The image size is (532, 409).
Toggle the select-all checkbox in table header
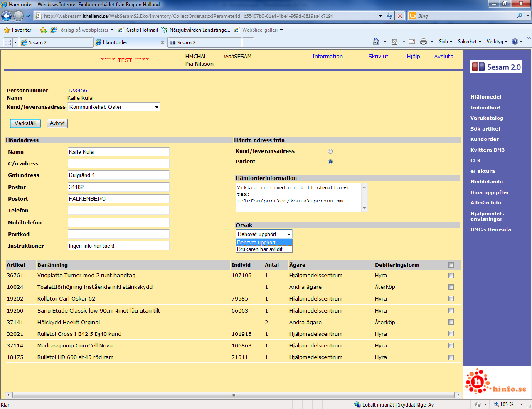(451, 265)
